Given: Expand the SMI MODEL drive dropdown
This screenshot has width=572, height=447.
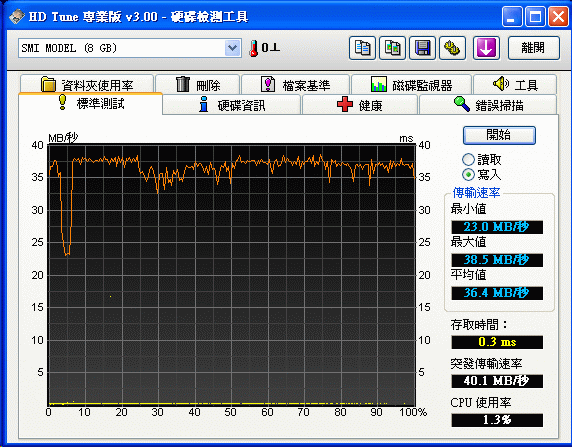Looking at the screenshot, I should pos(232,48).
